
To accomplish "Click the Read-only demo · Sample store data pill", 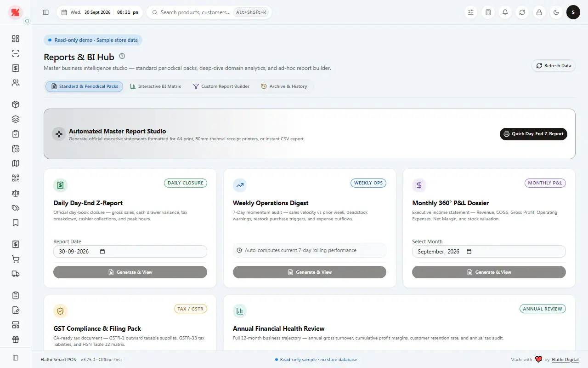I will click(x=93, y=40).
